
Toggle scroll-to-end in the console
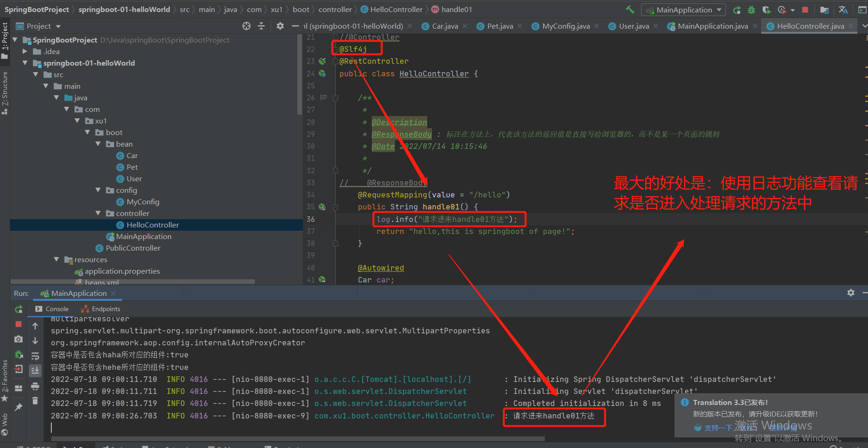pyautogui.click(x=35, y=370)
